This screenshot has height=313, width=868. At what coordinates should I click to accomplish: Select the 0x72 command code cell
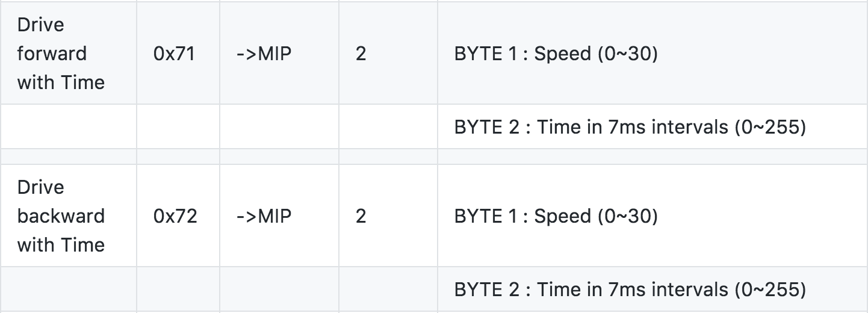[175, 217]
